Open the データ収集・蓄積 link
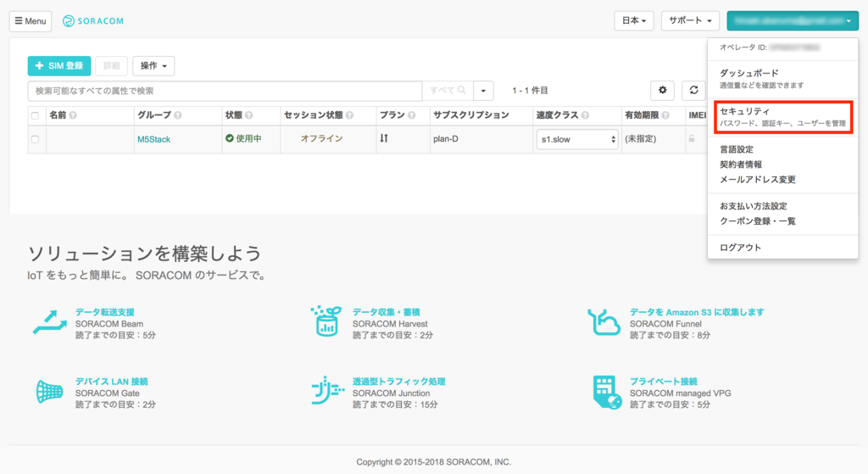This screenshot has height=474, width=868. tap(386, 312)
